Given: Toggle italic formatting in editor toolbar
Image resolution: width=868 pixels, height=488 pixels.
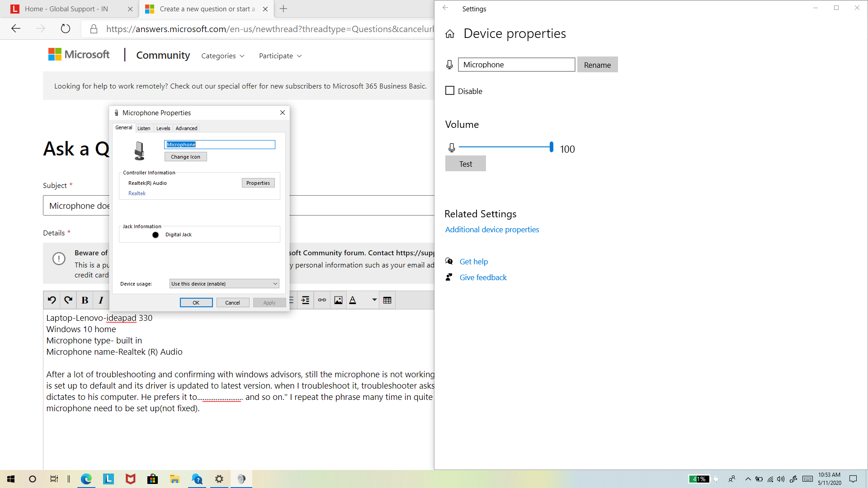Looking at the screenshot, I should click(101, 300).
